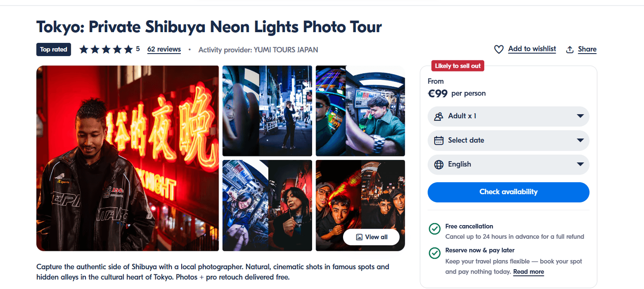Image resolution: width=644 pixels, height=289 pixels.
Task: Click the Reserve now & pay later checkmark
Action: click(434, 253)
